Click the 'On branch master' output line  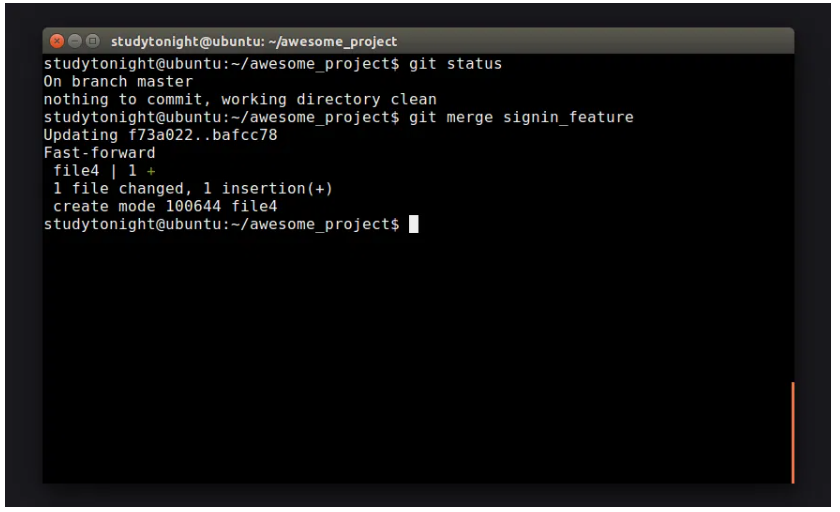(x=118, y=81)
